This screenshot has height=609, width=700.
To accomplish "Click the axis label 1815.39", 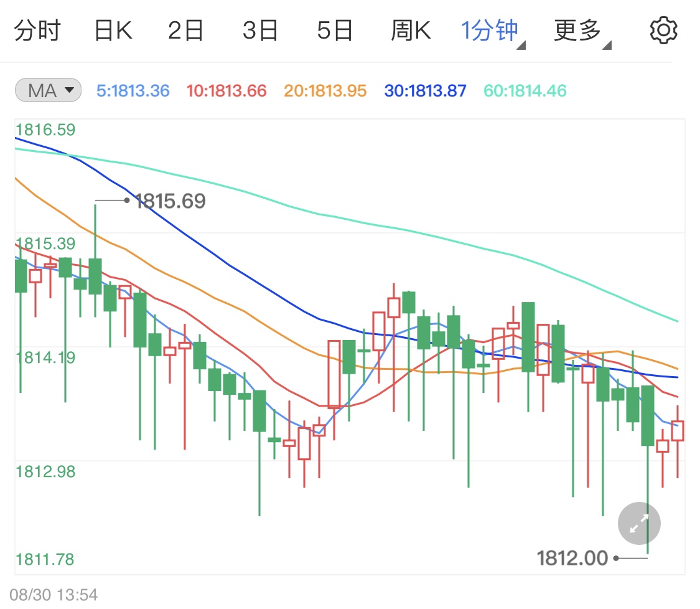I will coord(45,243).
